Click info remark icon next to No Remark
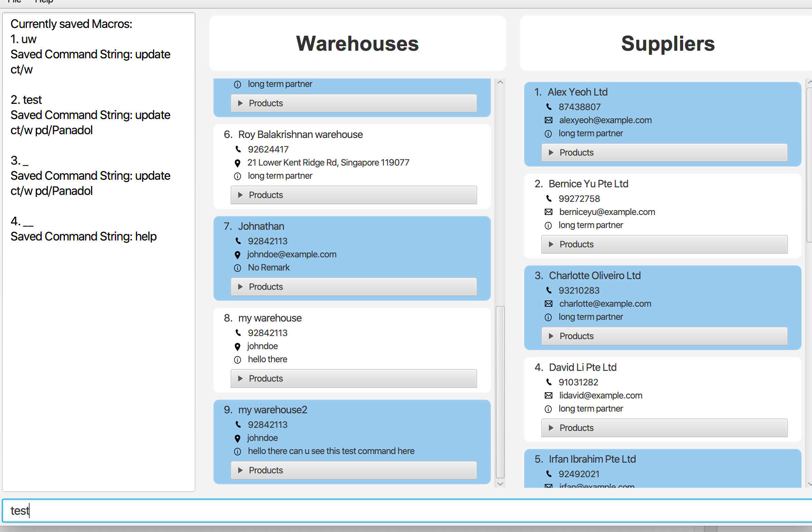The image size is (812, 532). tap(238, 268)
